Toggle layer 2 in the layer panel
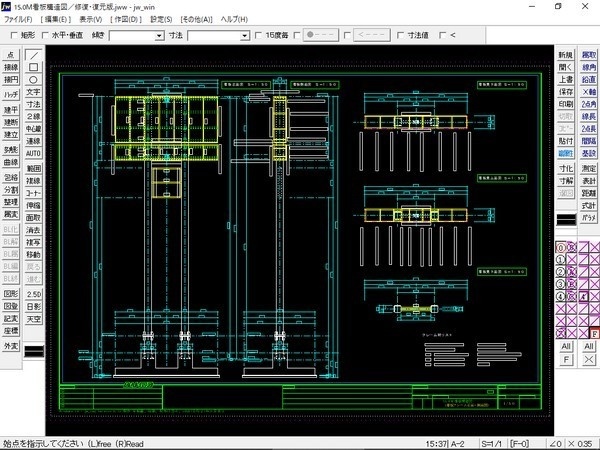This screenshot has width=600, height=450. coord(560,272)
